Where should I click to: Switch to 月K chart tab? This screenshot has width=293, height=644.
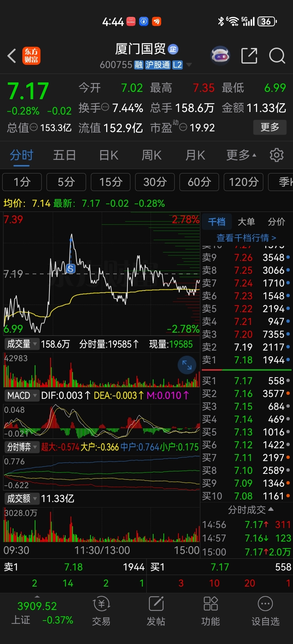[x=195, y=155]
